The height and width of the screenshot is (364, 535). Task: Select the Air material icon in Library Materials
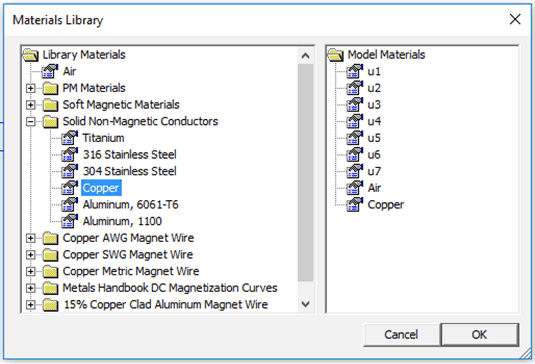click(x=50, y=71)
